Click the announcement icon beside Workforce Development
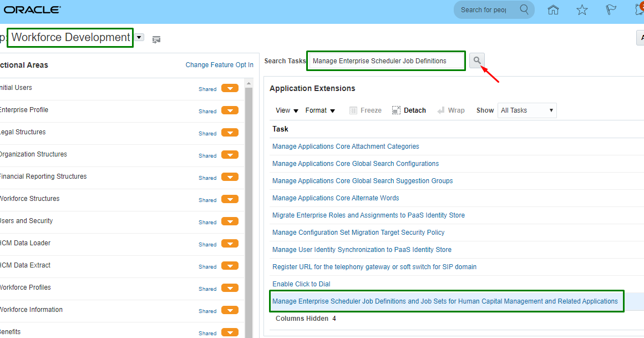644x338 pixels. tap(156, 39)
